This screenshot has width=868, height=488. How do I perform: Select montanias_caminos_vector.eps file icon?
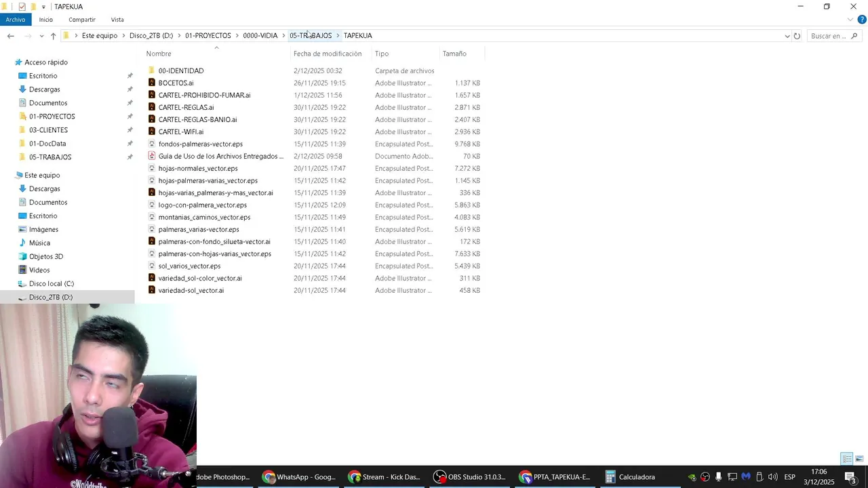tap(152, 217)
